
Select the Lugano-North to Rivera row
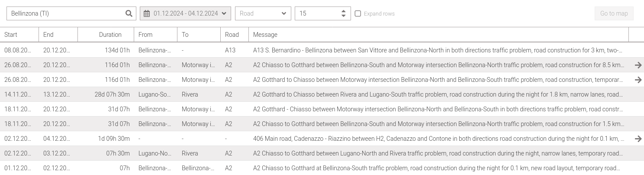(x=322, y=153)
